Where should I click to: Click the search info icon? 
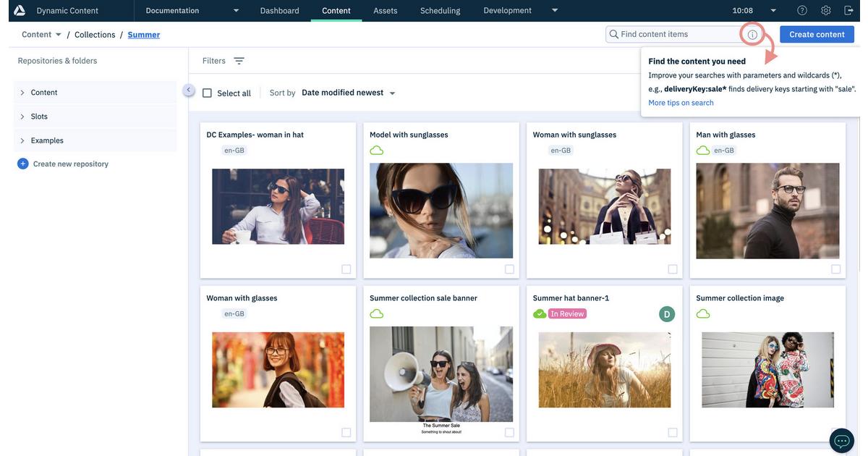tap(752, 34)
